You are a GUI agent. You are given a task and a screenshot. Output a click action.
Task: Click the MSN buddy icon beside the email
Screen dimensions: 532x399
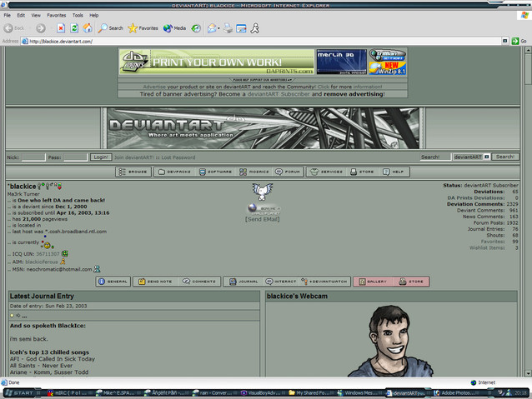(97, 269)
